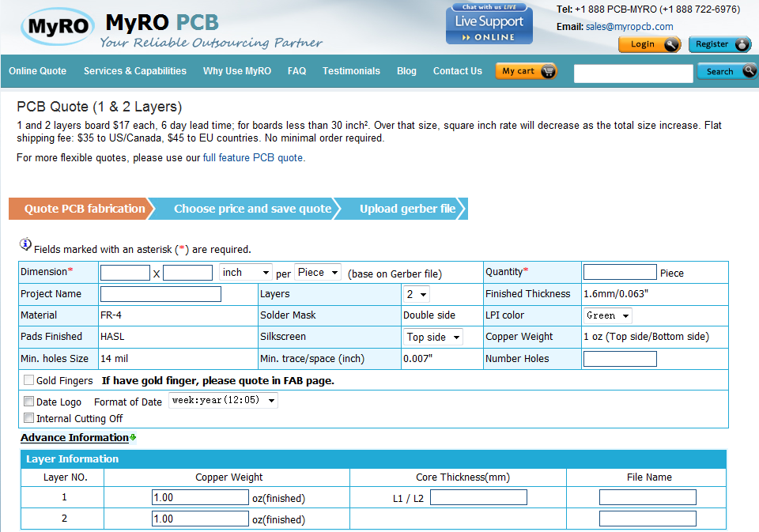Viewport: 759px width, 532px height.
Task: Go to Contact Us page
Action: pos(458,70)
